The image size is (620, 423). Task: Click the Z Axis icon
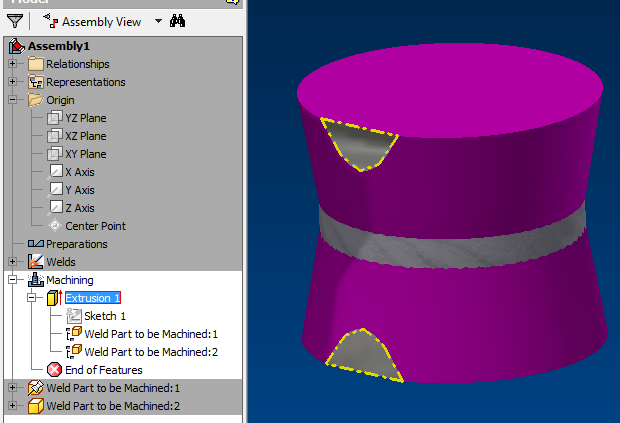point(55,208)
